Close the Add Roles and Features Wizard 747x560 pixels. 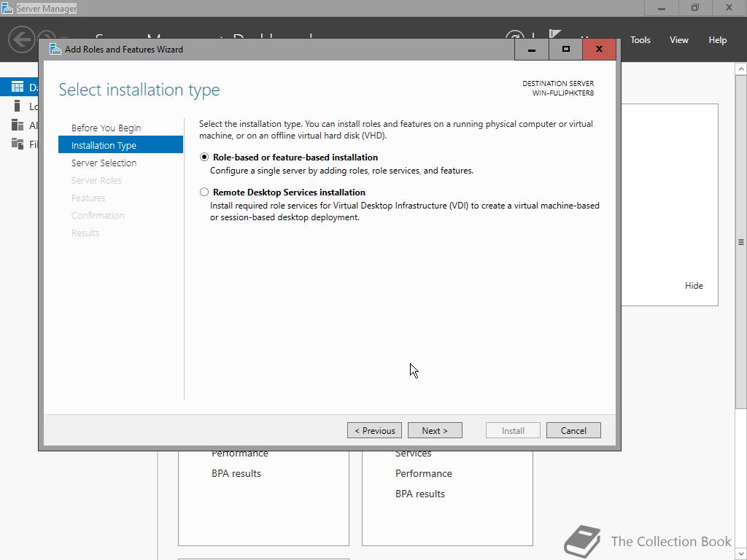coord(599,50)
